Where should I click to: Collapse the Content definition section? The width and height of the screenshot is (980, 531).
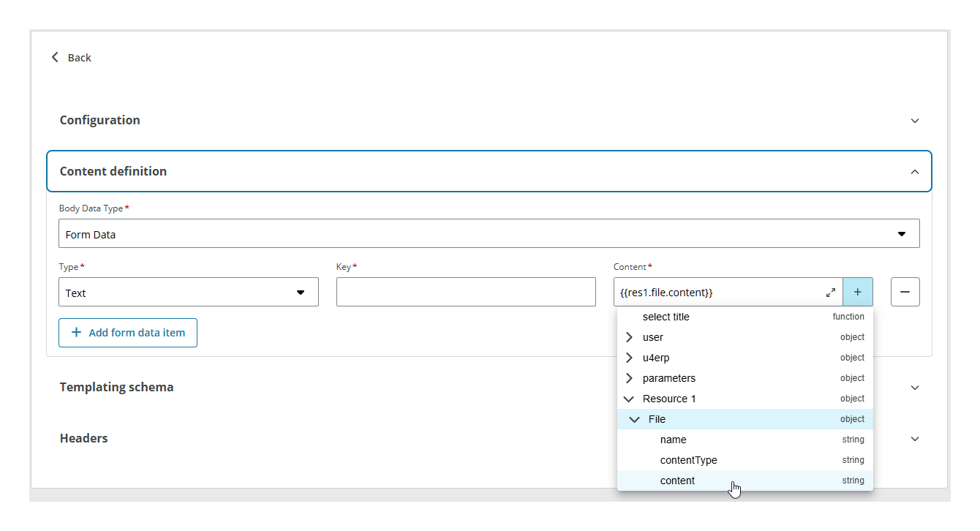(914, 171)
